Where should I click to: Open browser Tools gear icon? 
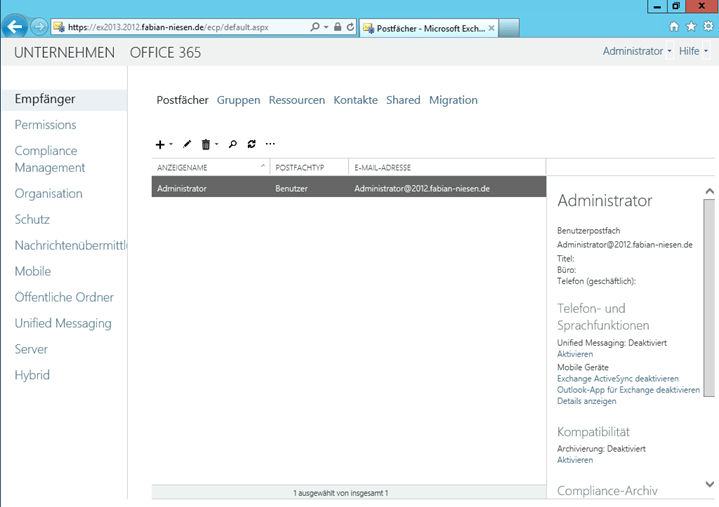708,27
